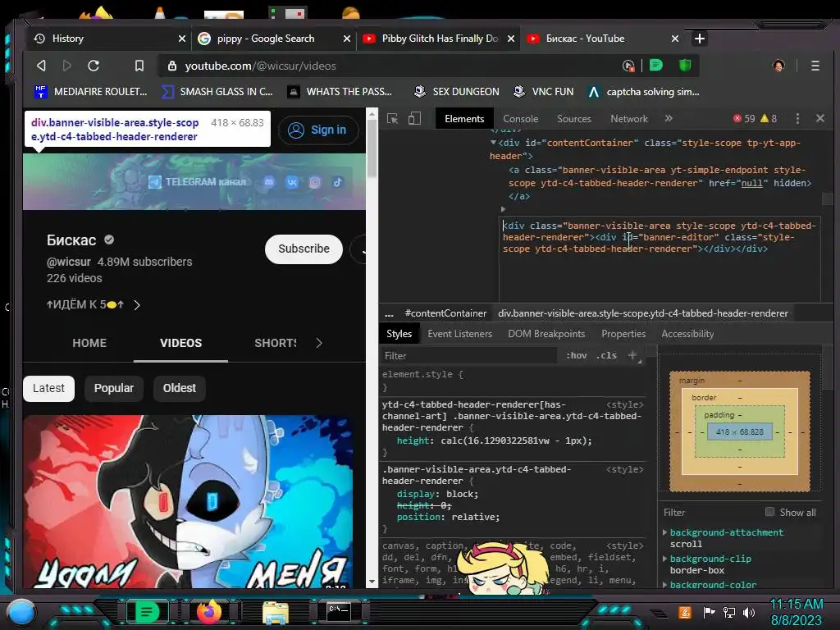
Task: Switch to the Console tab
Action: click(x=520, y=118)
